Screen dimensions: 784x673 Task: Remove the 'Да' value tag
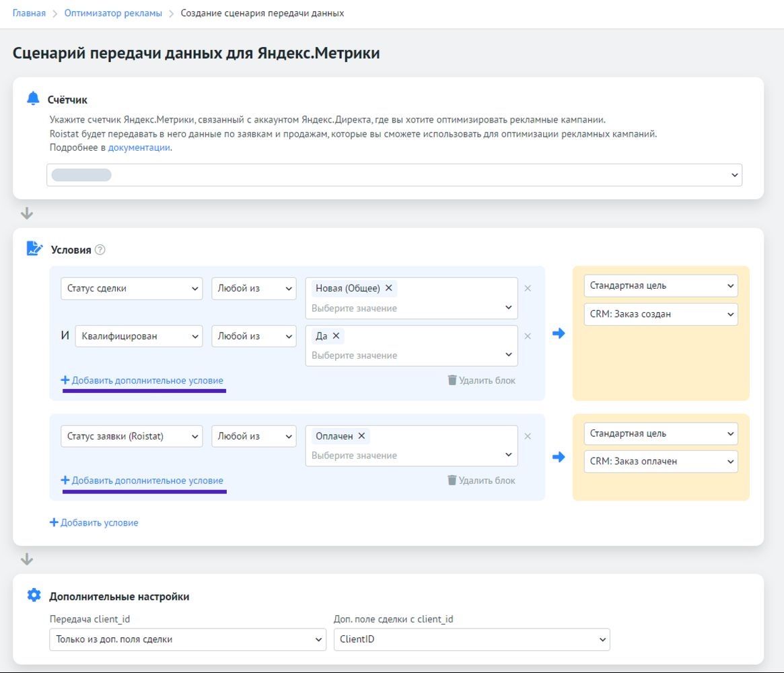[x=336, y=336]
